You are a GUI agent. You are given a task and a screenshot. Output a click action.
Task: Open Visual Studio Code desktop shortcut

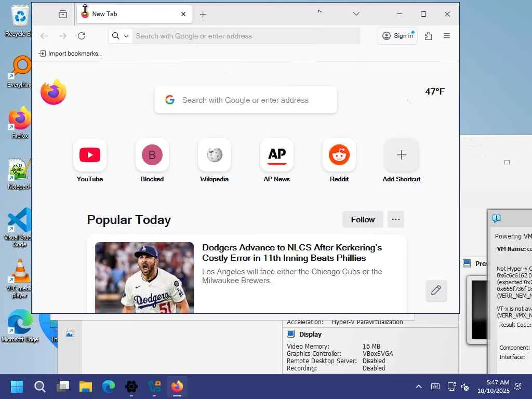coord(19,228)
